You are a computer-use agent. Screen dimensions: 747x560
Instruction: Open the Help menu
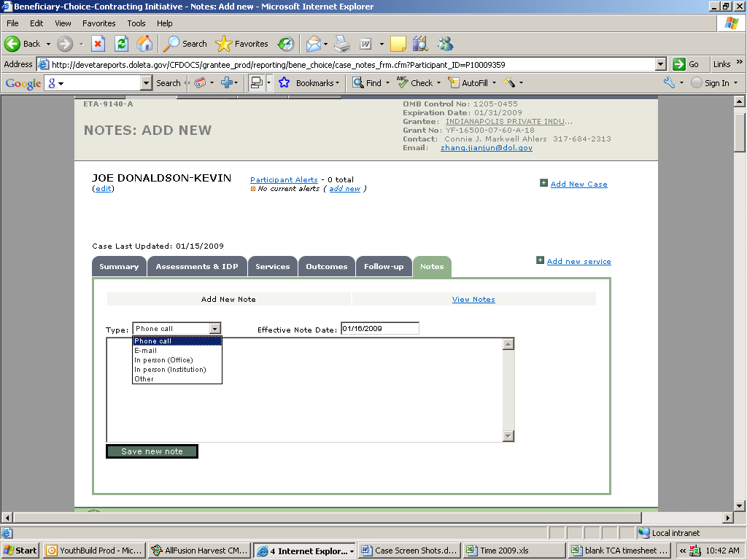[x=164, y=23]
